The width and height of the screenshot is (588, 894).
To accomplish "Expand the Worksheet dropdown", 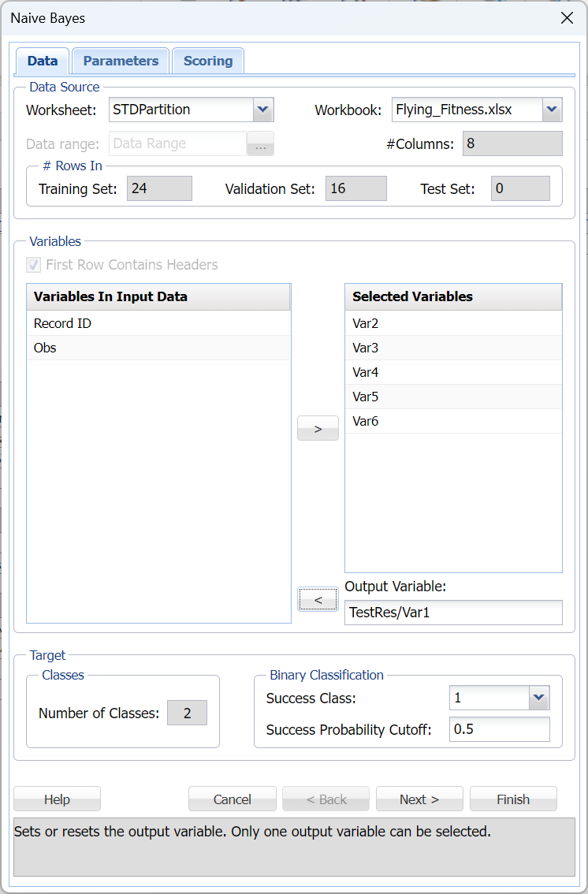I will 263,110.
